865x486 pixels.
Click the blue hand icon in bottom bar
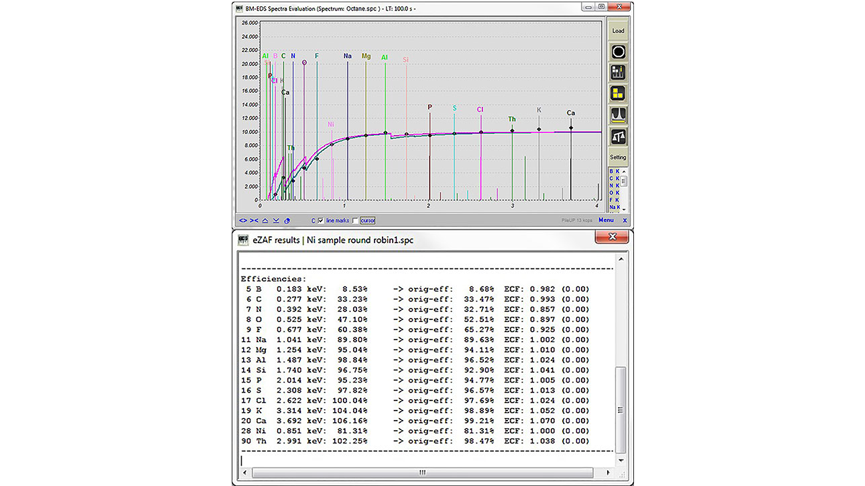(287, 221)
